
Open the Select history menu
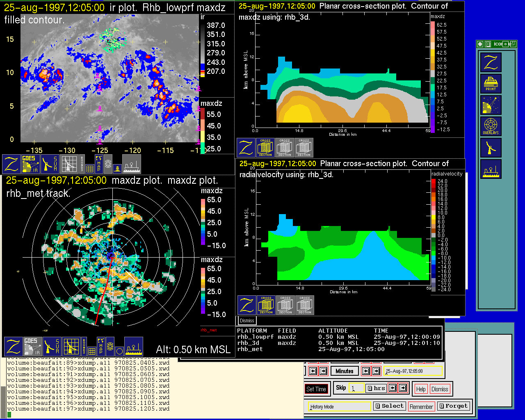coord(389,406)
